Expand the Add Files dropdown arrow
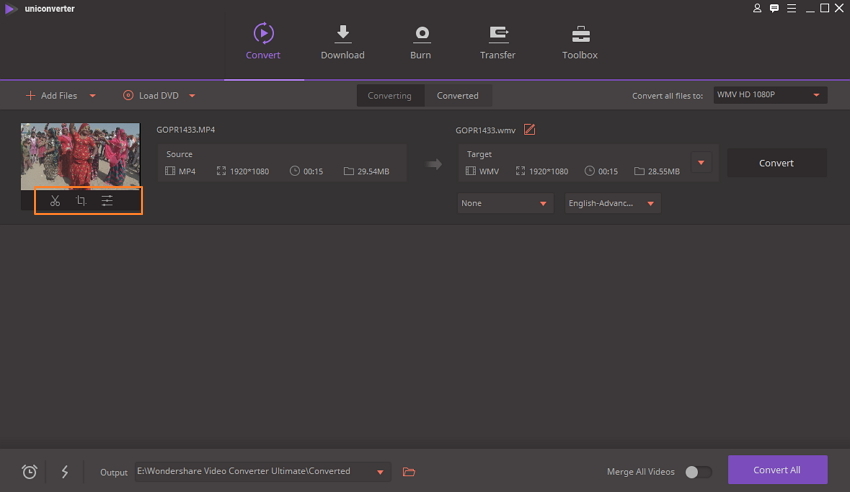 coord(93,96)
